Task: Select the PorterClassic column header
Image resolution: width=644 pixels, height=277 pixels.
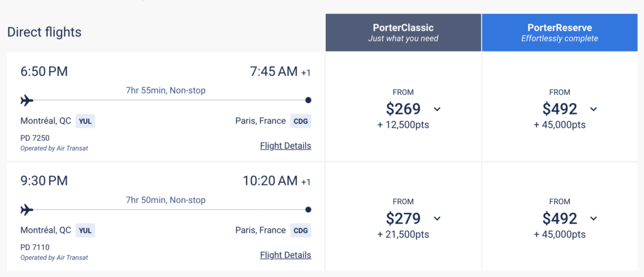Action: click(x=403, y=33)
